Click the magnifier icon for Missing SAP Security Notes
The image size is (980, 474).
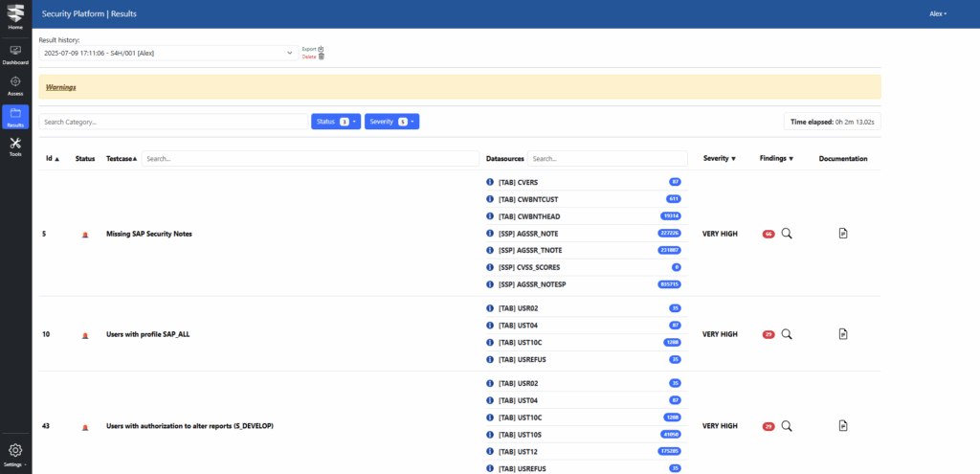coord(787,234)
